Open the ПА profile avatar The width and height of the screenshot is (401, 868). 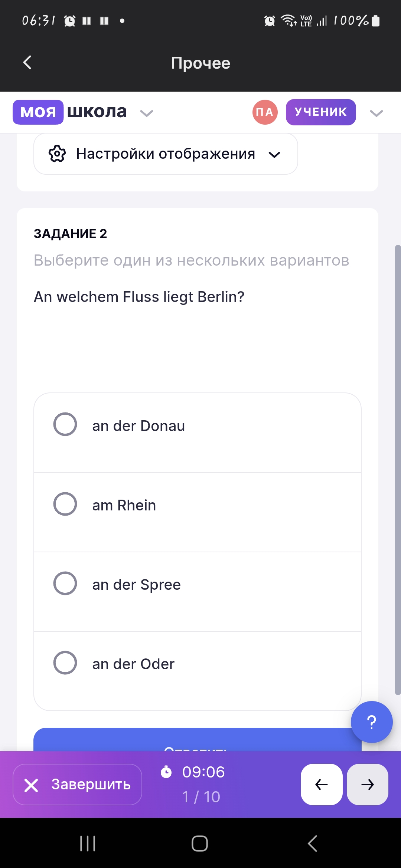click(265, 112)
